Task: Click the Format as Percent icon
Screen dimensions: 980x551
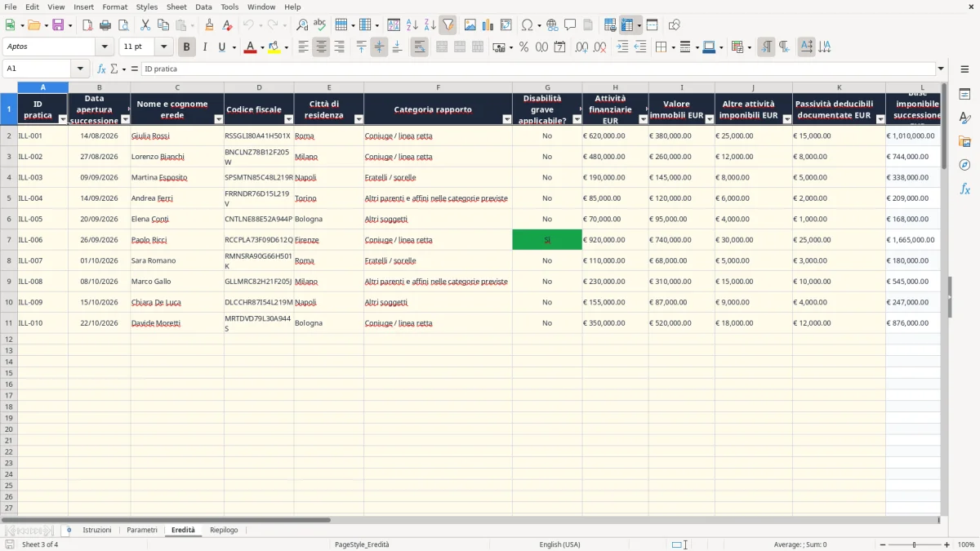Action: pos(523,47)
